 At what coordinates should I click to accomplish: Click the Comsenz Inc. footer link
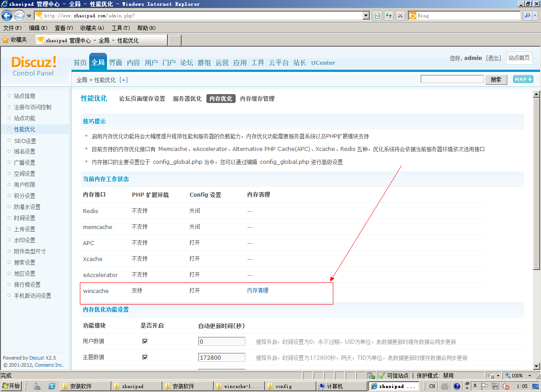[49, 365]
